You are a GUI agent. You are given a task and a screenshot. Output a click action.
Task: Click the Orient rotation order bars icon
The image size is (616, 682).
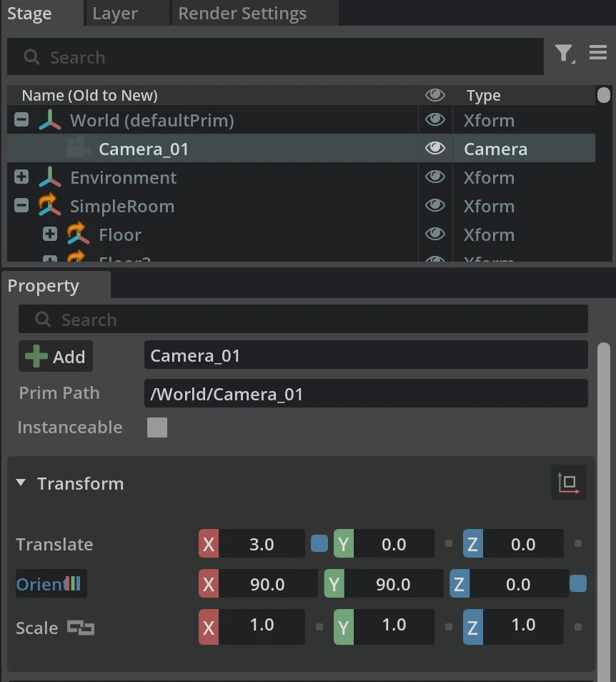pyautogui.click(x=72, y=583)
